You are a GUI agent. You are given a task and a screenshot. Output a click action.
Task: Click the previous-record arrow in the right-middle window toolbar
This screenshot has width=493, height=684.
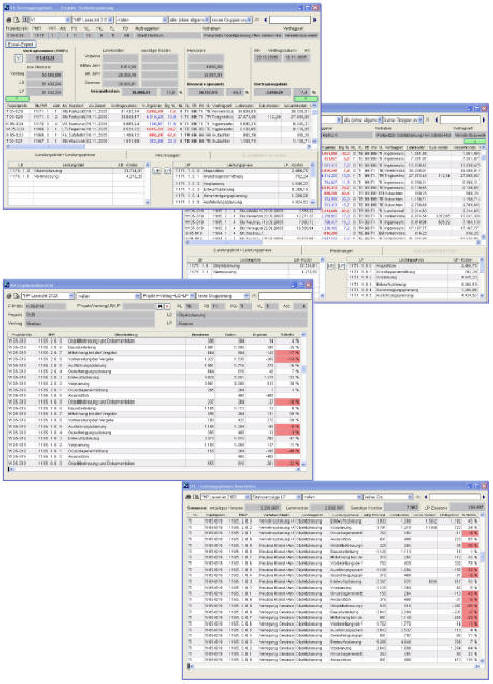(x=436, y=119)
